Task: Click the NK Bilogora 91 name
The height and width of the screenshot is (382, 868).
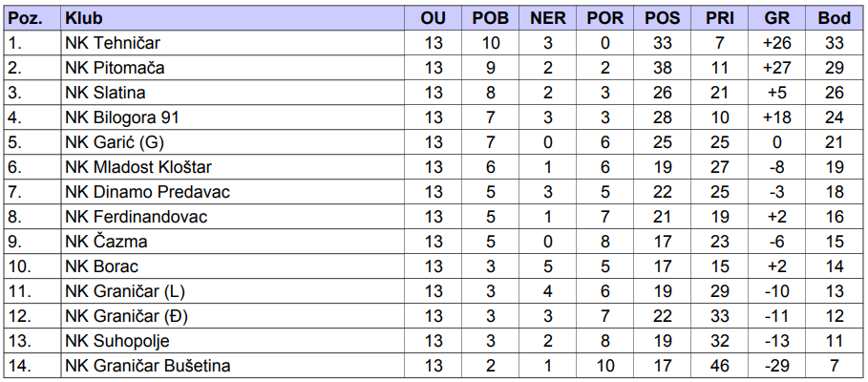Action: 122,117
